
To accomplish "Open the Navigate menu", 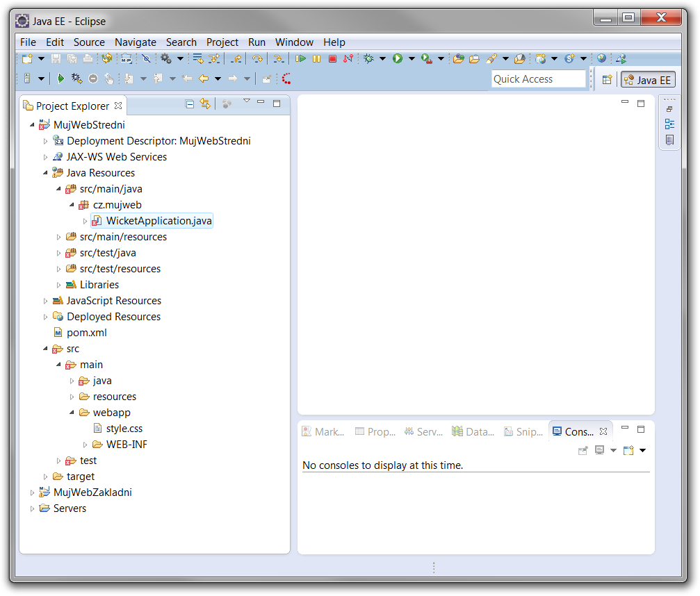I will coord(136,42).
